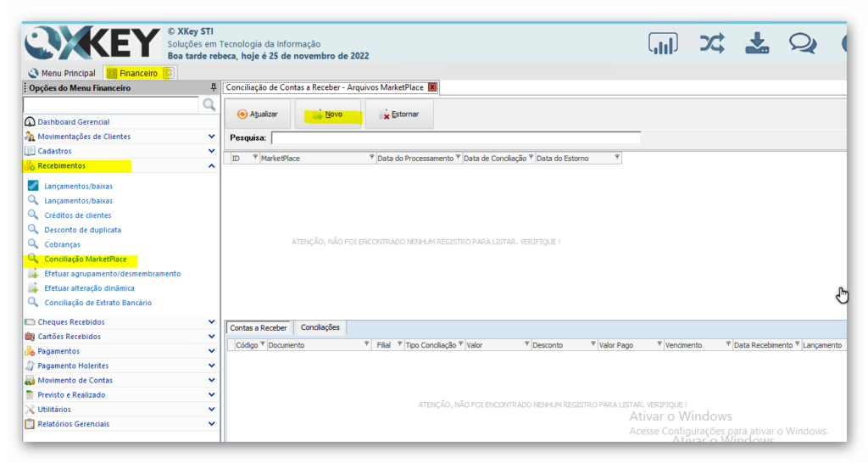The image size is (868, 463).
Task: Sort by the Documento column header
Action: tap(319, 344)
